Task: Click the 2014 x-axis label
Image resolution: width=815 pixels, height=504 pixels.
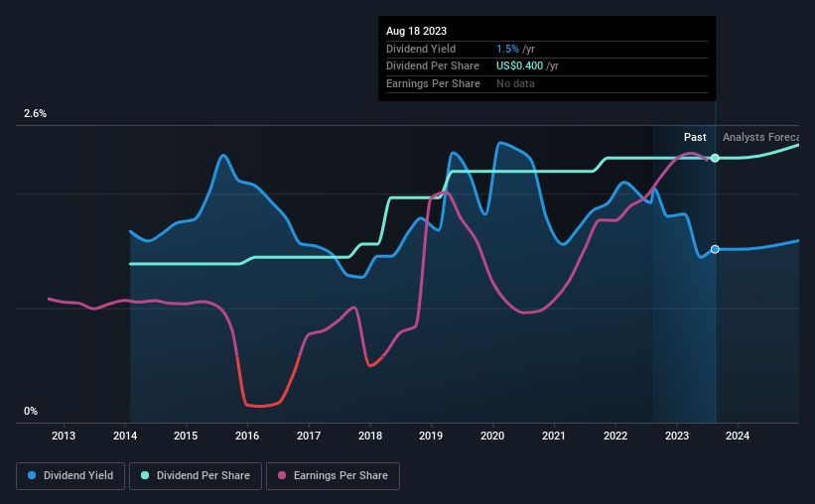Action: [x=125, y=436]
